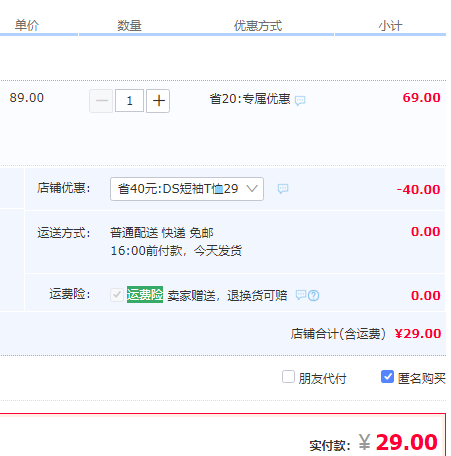Enable the 朋友代付 checkbox
The width and height of the screenshot is (451, 456).
[288, 377]
